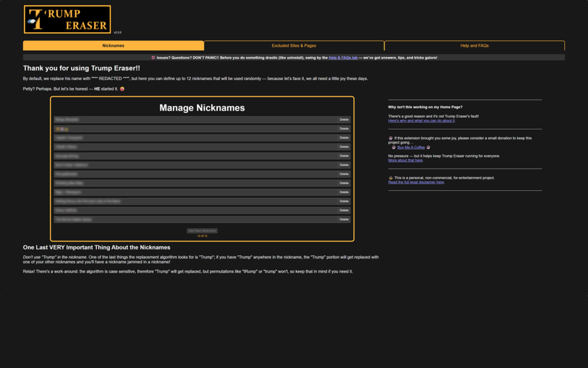Delete the tenth nickname in the list

point(344,201)
